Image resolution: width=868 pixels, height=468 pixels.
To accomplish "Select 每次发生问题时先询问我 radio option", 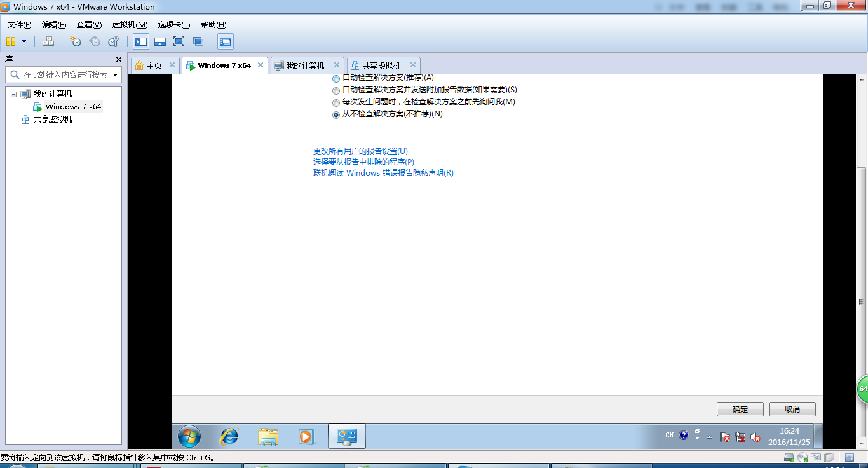I will [336, 102].
